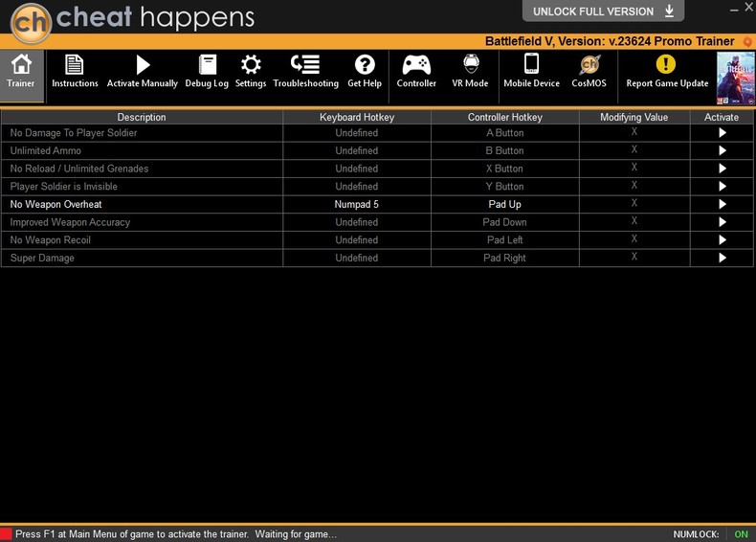
Task: Click the Description column header
Action: [x=142, y=117]
